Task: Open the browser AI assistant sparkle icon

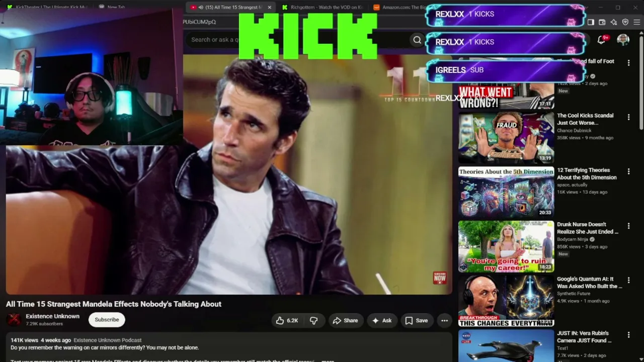Action: 614,22
